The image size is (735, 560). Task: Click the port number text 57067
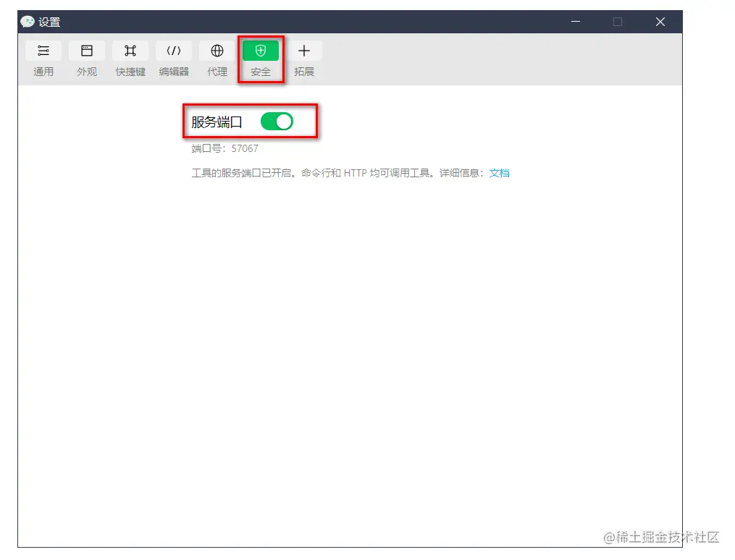pos(245,148)
